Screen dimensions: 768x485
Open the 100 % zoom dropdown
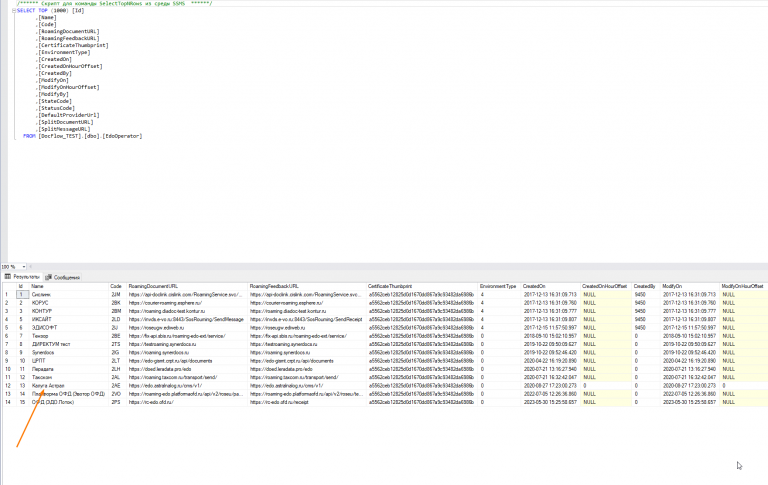tap(24, 267)
